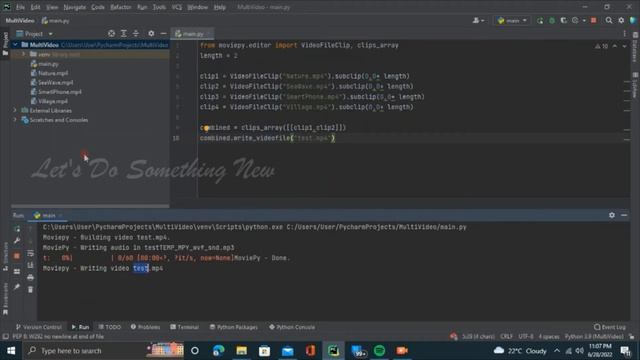Click the wrench icon in Run panel
The image size is (640, 360).
pos(17,241)
